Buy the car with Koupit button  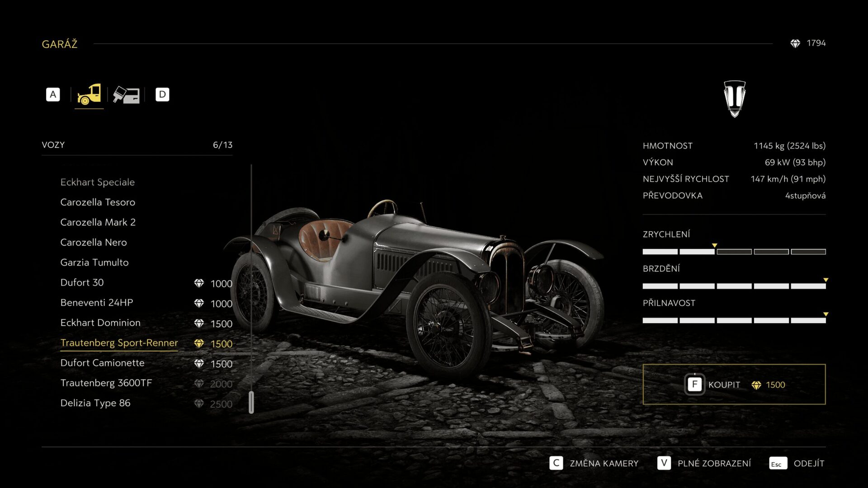point(734,385)
